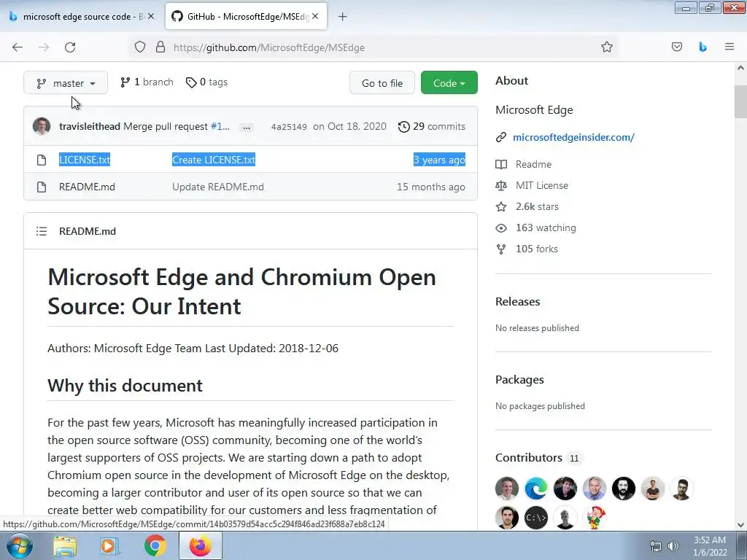747x560 pixels.
Task: View the 1 branch list
Action: click(147, 82)
